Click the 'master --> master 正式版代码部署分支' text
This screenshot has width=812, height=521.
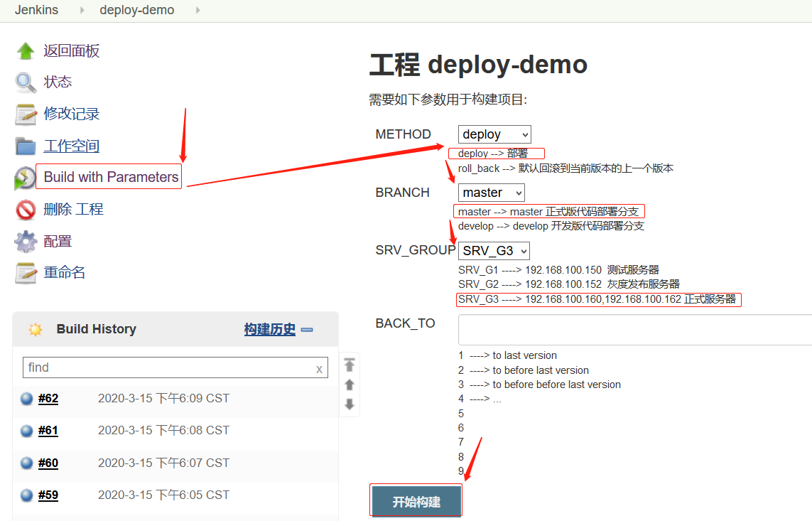tap(548, 212)
